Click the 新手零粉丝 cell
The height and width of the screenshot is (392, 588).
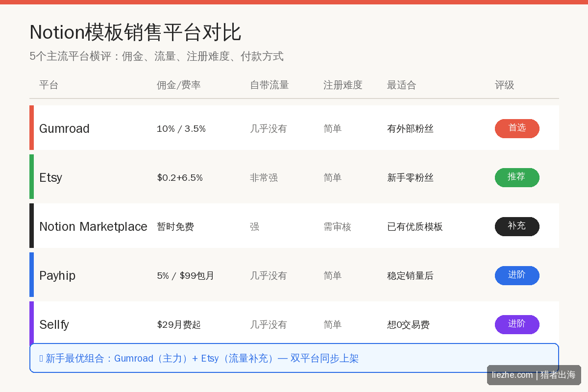pos(410,178)
